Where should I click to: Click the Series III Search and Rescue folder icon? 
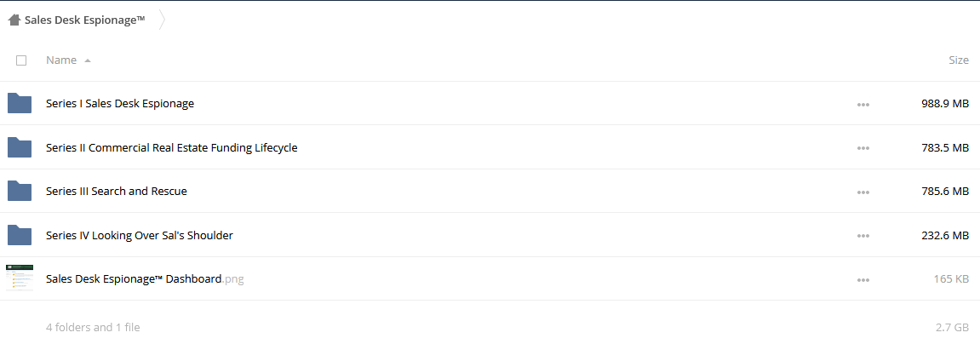point(20,191)
